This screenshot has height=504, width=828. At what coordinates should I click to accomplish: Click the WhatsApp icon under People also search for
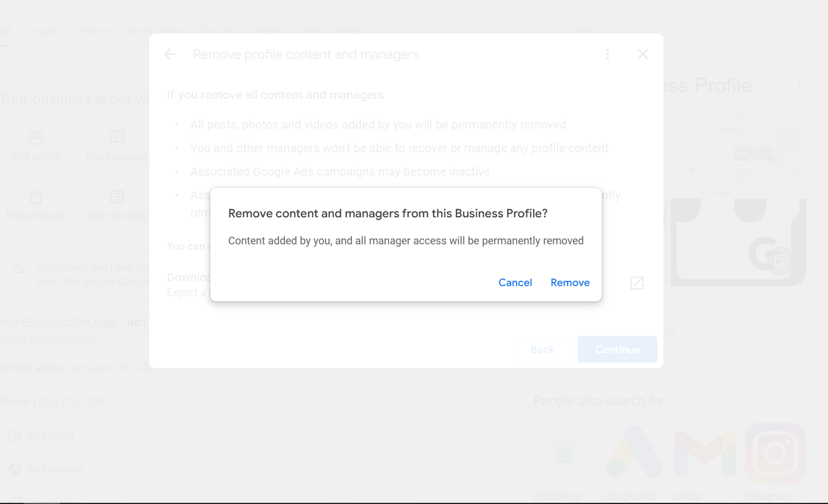point(564,453)
